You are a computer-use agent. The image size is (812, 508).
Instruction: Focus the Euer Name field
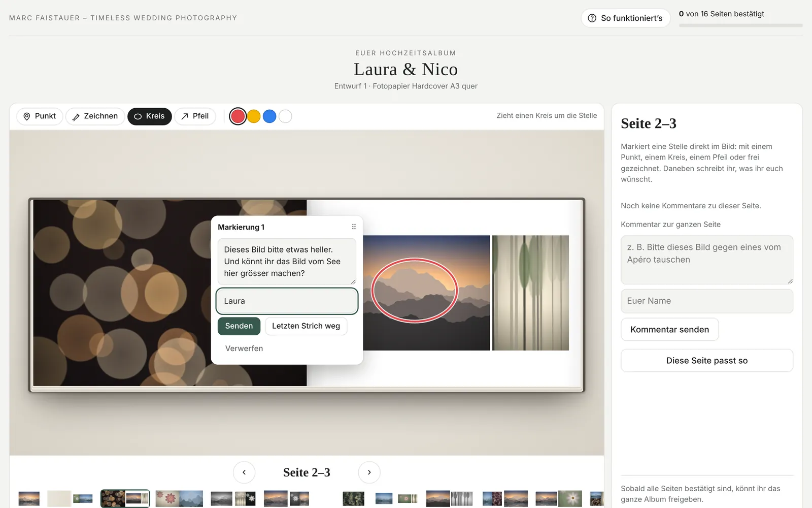pos(707,301)
